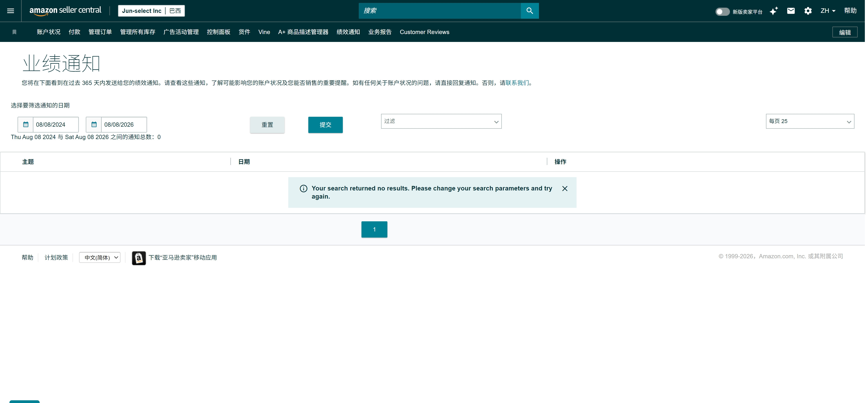Open the ZH language dropdown
The height and width of the screenshot is (403, 868).
[x=827, y=11]
